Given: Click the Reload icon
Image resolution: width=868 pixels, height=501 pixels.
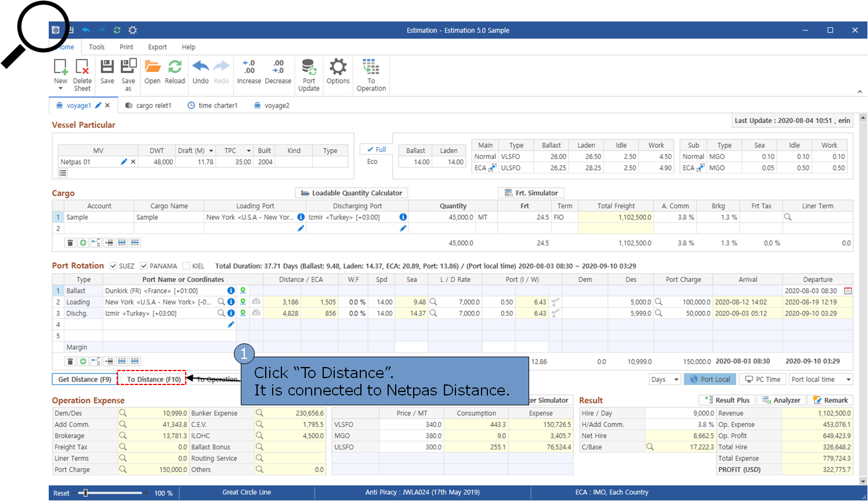Looking at the screenshot, I should point(175,67).
